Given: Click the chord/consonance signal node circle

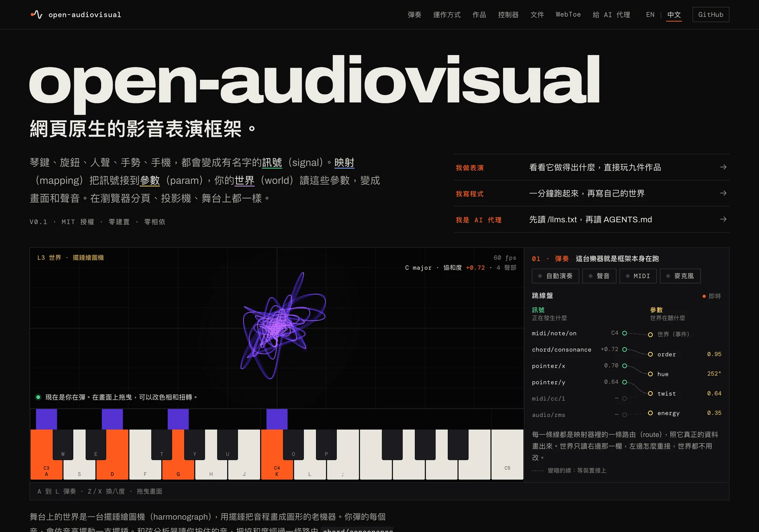Looking at the screenshot, I should point(624,349).
